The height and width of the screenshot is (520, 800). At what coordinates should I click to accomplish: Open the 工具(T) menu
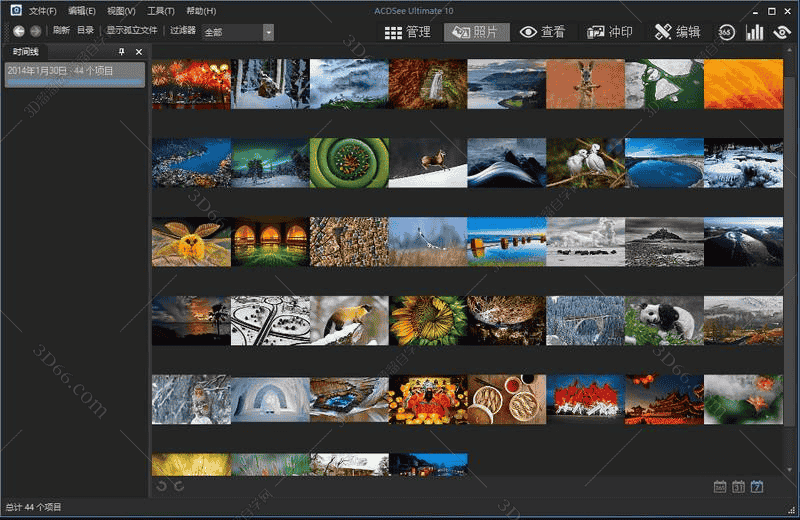click(x=160, y=11)
